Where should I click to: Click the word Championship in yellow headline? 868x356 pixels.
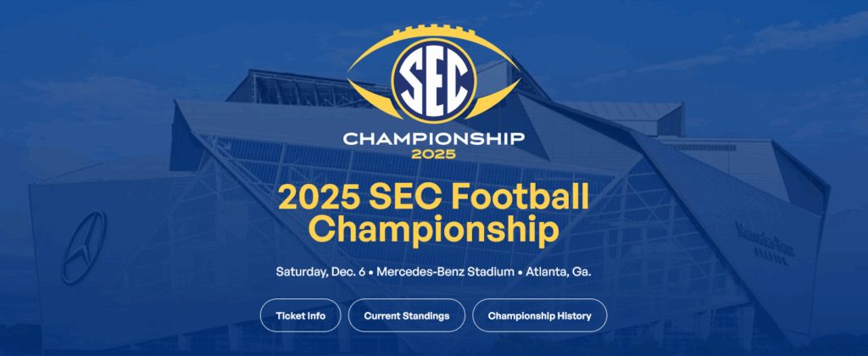433,229
